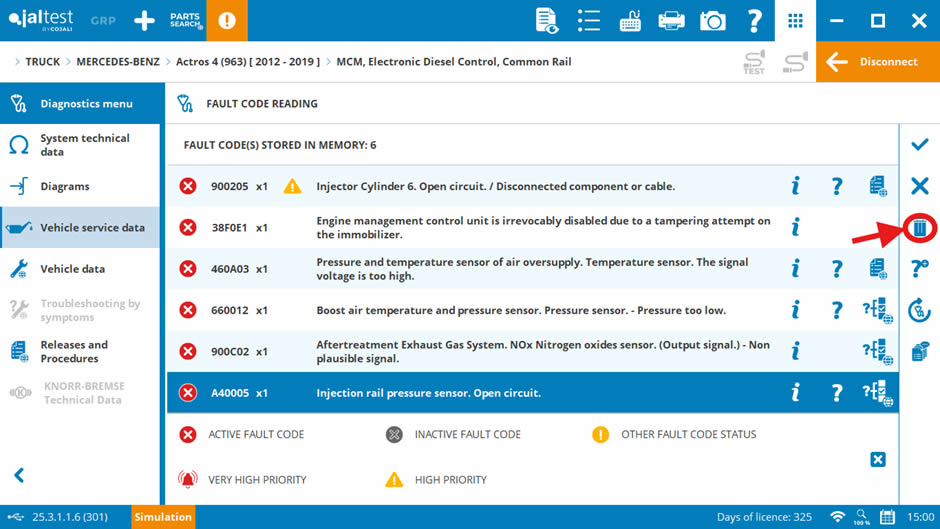
Task: Open Parts Search
Action: (185, 20)
